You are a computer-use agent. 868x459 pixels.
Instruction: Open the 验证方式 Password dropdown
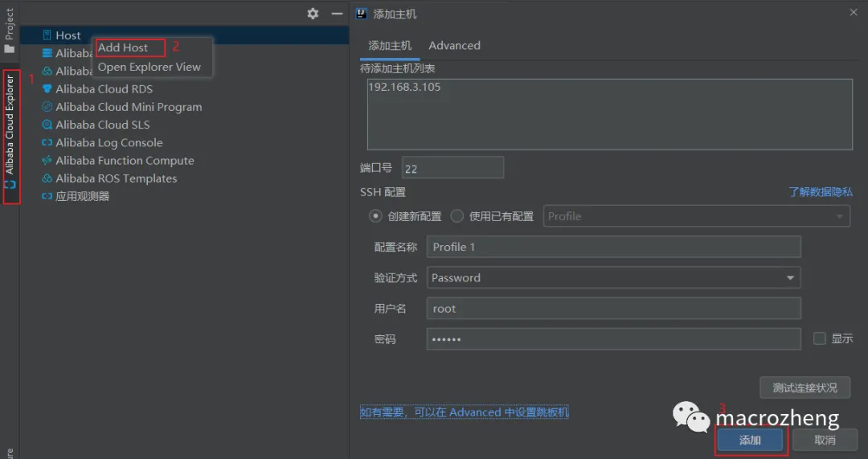tap(613, 278)
